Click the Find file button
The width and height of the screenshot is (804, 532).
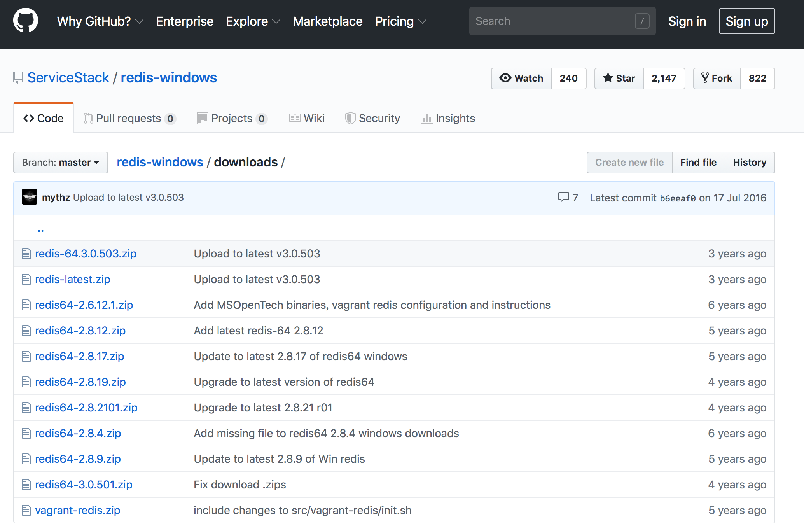[698, 163]
